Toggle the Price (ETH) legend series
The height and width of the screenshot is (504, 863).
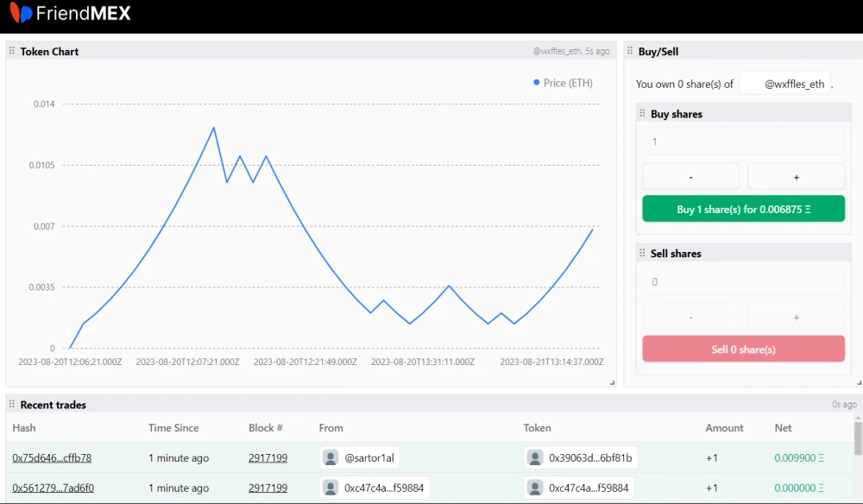pos(563,83)
